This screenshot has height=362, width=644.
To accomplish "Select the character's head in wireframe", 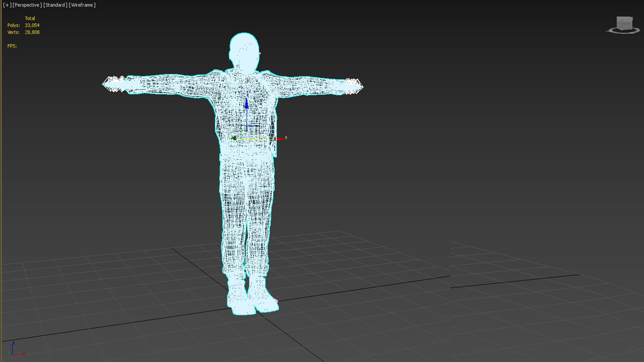I will 244,52.
